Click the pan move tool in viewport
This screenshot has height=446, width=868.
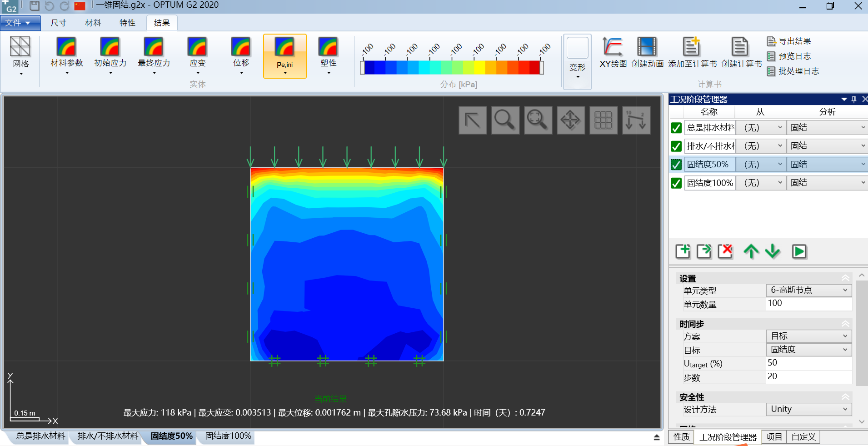pos(571,120)
